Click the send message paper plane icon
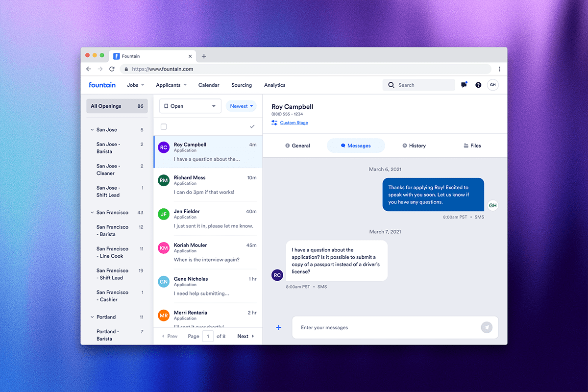This screenshot has height=392, width=588. pos(486,327)
